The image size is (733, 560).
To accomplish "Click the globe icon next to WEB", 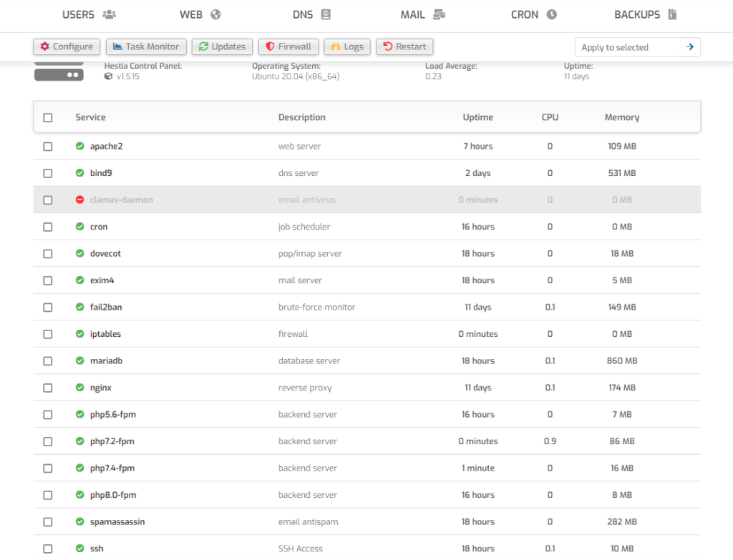I will click(x=215, y=14).
